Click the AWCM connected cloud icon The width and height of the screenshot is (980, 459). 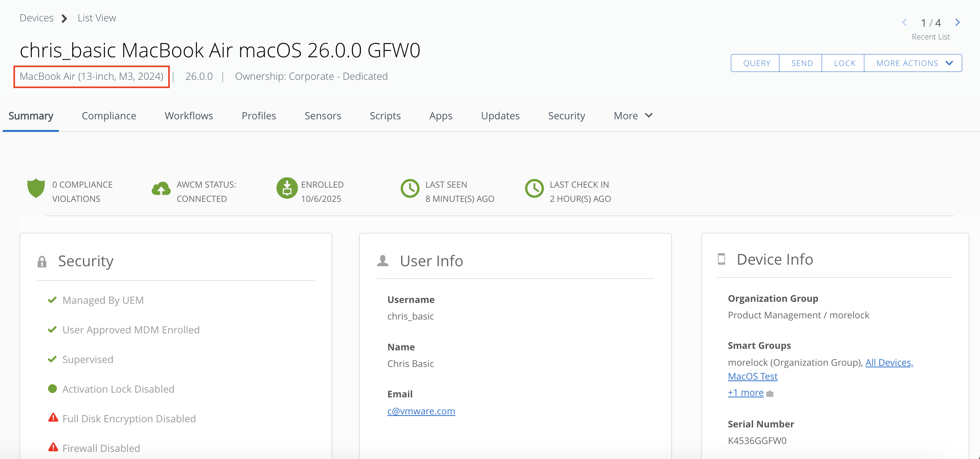(x=161, y=189)
